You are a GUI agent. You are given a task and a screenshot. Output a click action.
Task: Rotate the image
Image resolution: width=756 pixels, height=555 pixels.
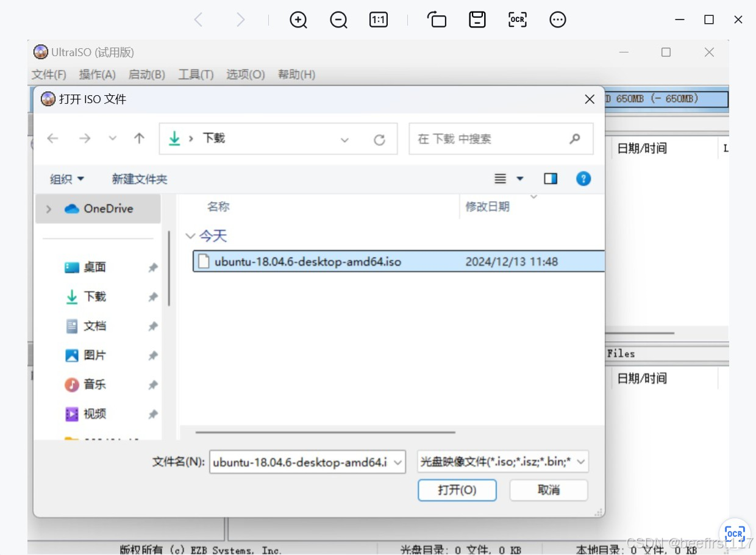point(437,20)
